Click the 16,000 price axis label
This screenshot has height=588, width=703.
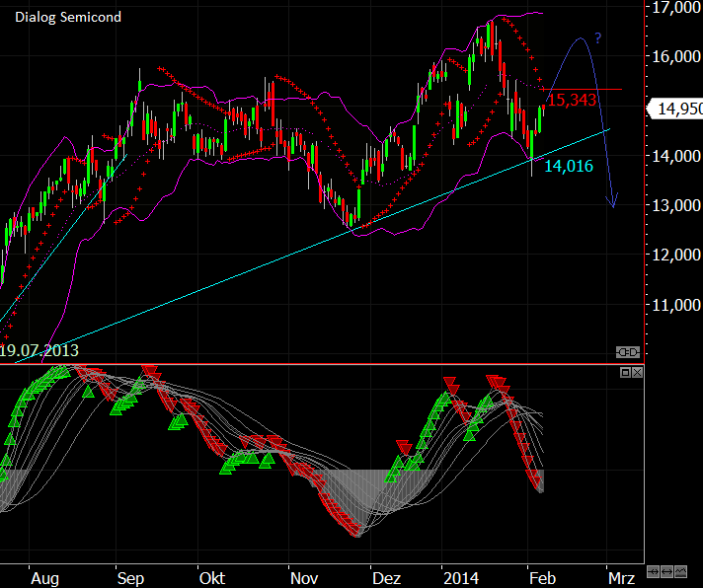(676, 56)
